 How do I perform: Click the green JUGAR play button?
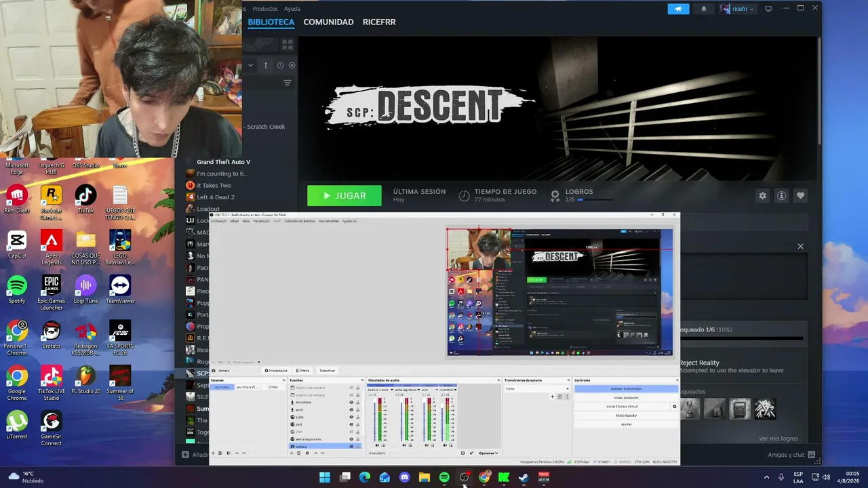pyautogui.click(x=344, y=196)
